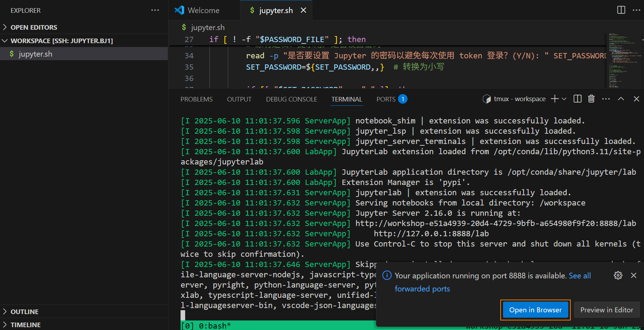Open the terminal panel more actions ellipsis
This screenshot has height=330, width=644.
606,99
